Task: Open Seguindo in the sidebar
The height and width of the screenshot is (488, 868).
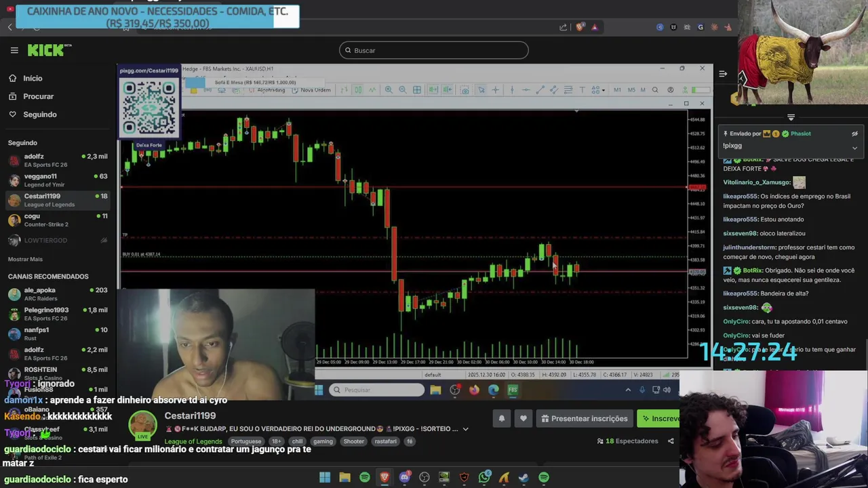Action: pos(39,115)
